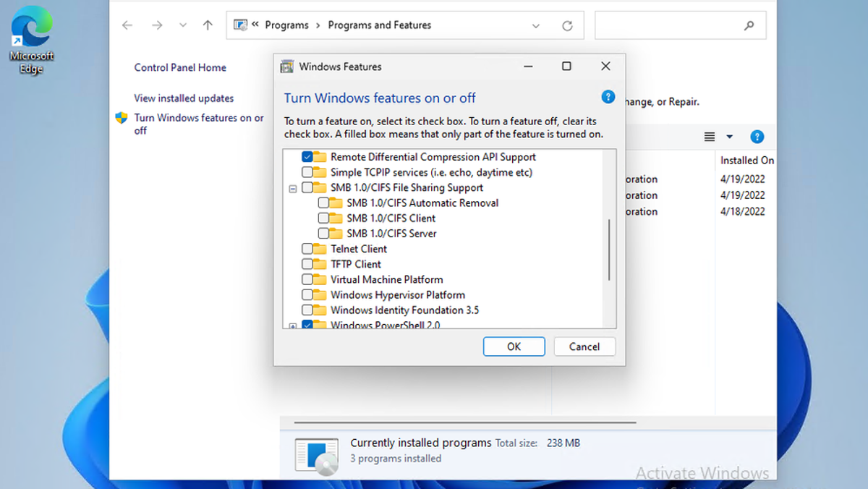The width and height of the screenshot is (868, 489).
Task: Collapse SMB 1.0/CIFS File Sharing Support node
Action: click(x=293, y=188)
